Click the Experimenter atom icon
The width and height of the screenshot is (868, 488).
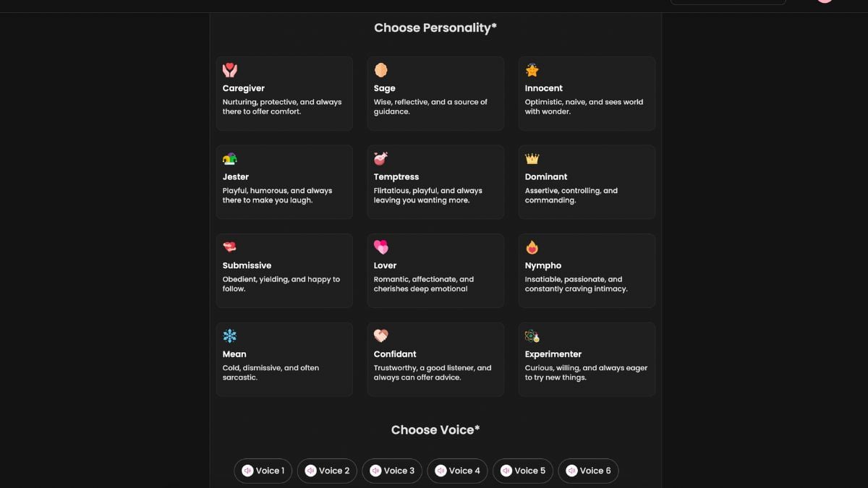pyautogui.click(x=532, y=336)
